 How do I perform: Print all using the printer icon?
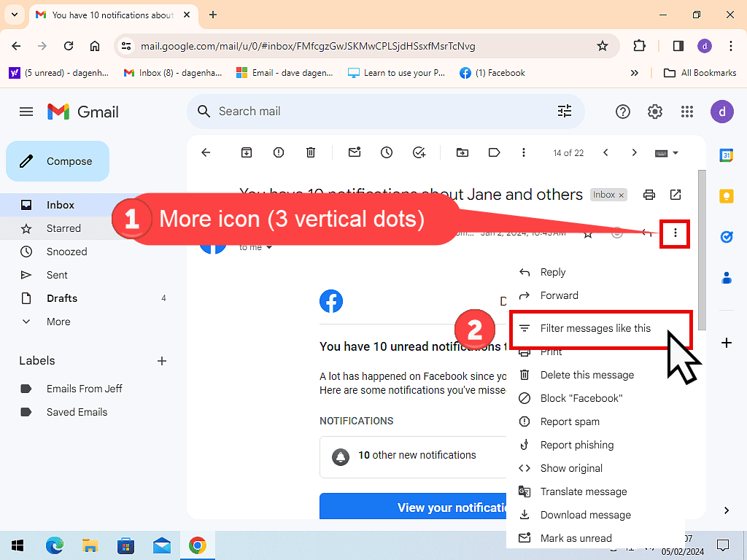[x=649, y=195]
